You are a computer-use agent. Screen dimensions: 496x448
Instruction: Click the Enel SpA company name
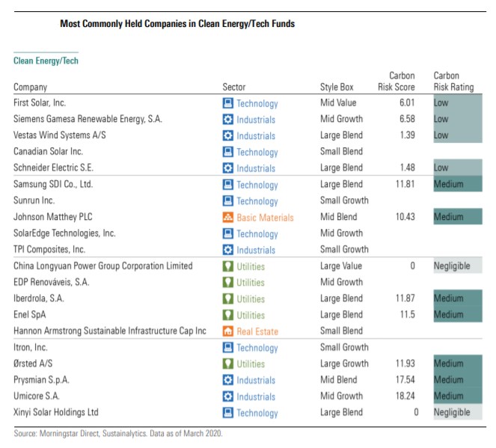pos(31,315)
